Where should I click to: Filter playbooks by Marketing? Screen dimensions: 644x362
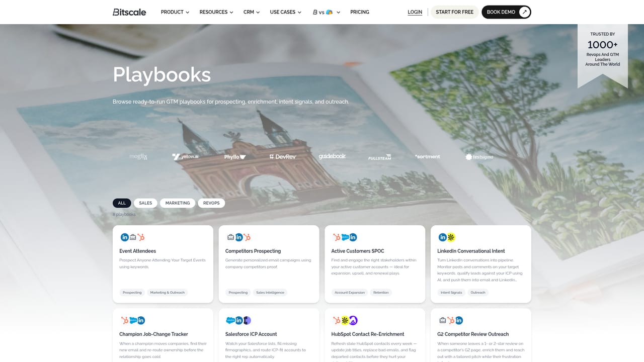pos(178,203)
